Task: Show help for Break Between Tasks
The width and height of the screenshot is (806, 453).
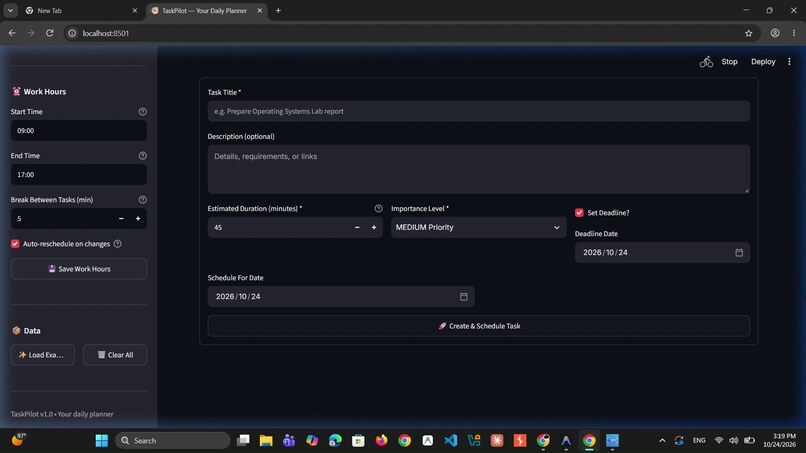Action: click(142, 200)
